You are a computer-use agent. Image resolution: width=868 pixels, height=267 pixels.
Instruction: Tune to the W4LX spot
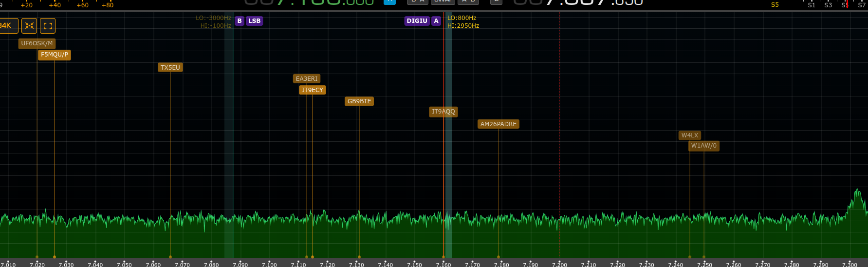pyautogui.click(x=690, y=135)
